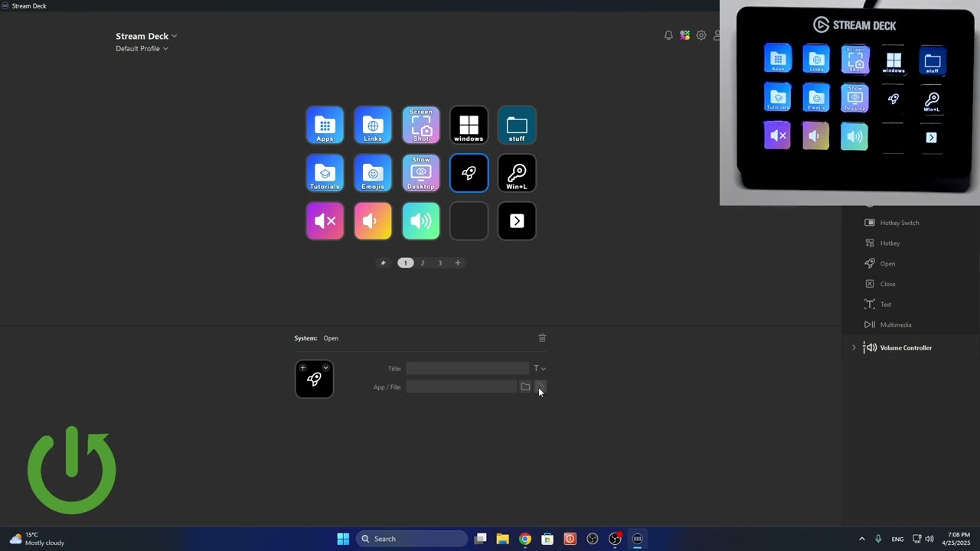
Task: Open File Explorer from taskbar
Action: pos(502,539)
